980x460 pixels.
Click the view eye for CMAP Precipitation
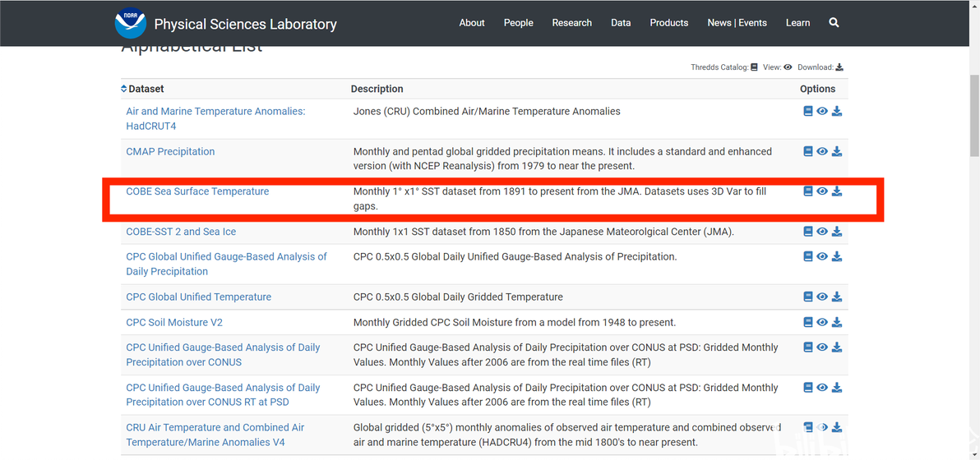[x=822, y=151]
